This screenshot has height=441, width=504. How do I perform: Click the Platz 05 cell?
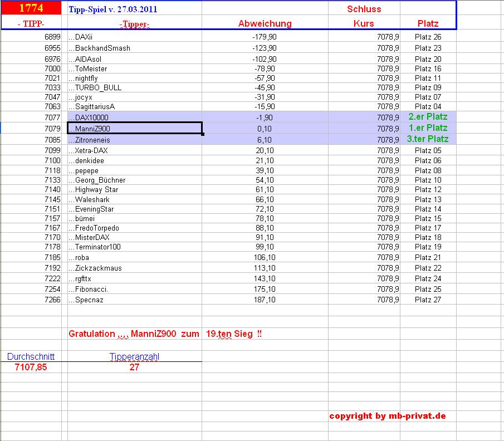(x=428, y=150)
